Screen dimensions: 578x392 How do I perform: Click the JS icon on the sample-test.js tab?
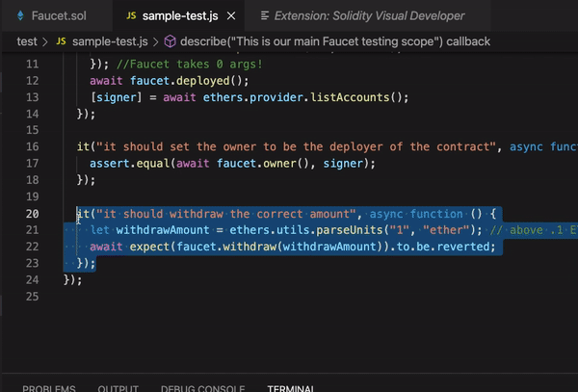coord(131,15)
